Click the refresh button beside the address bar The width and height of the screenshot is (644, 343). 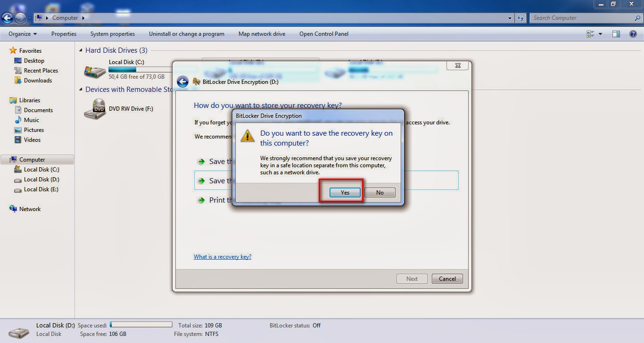point(520,18)
